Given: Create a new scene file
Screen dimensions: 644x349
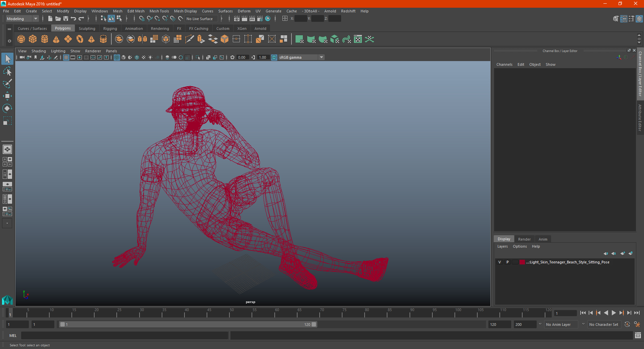Looking at the screenshot, I should click(x=50, y=19).
